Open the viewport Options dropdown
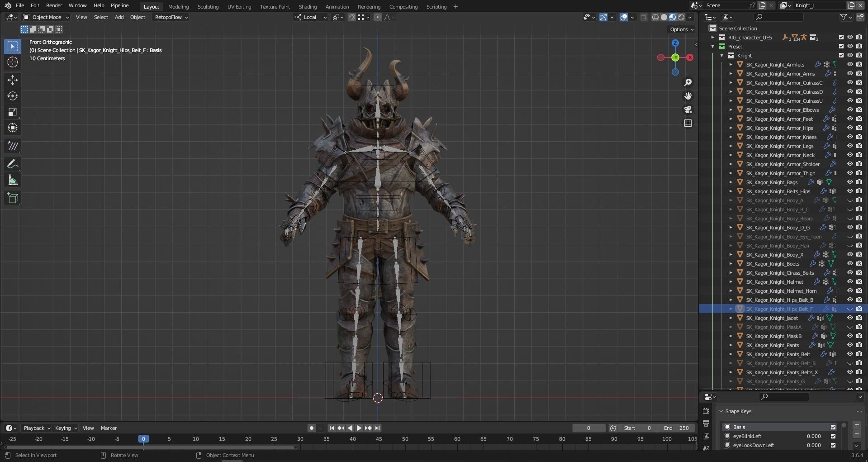Viewport: 868px width, 462px height. 682,29
